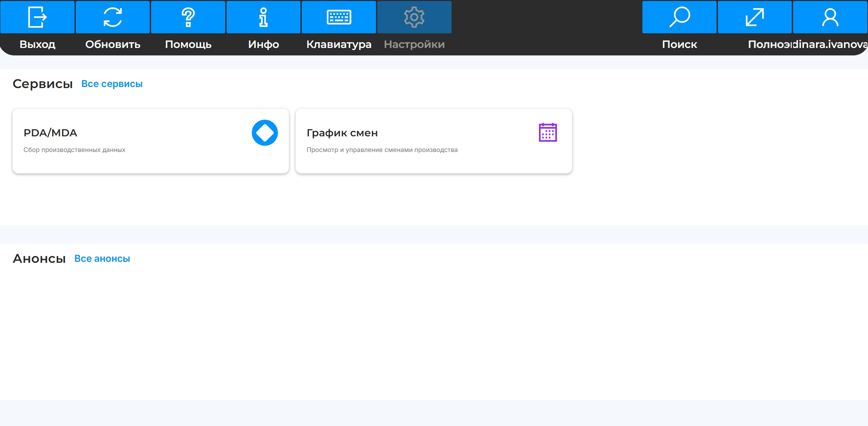The height and width of the screenshot is (426, 868).
Task: Toggle fullscreen with the arrows icon
Action: (755, 17)
